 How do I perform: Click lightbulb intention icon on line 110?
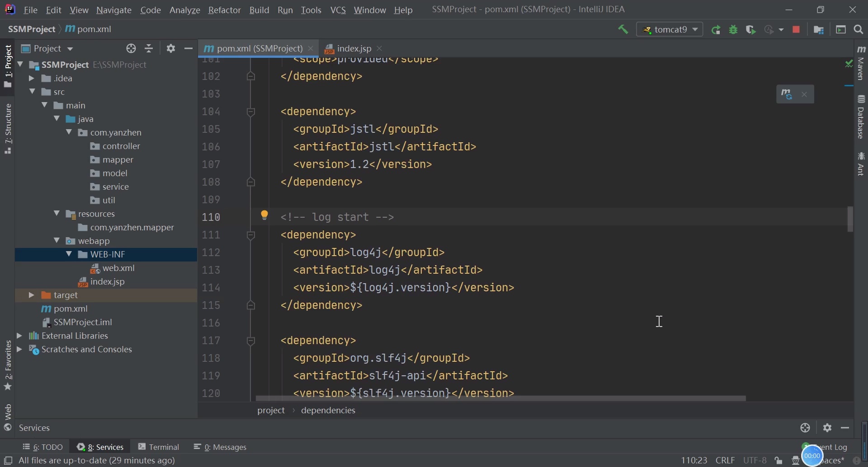(x=265, y=215)
